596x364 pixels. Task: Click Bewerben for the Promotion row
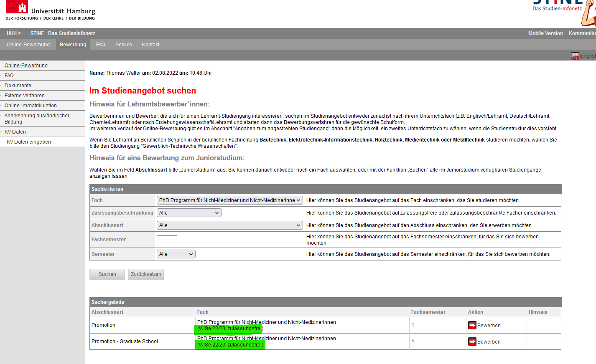point(489,326)
